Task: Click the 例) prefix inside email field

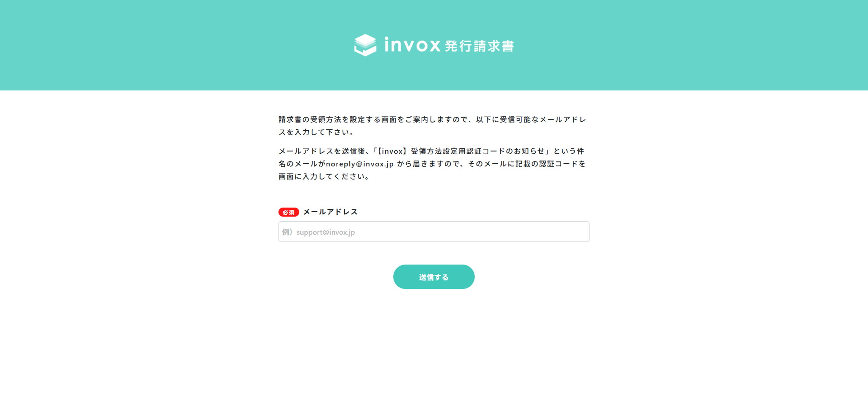Action: (x=288, y=232)
